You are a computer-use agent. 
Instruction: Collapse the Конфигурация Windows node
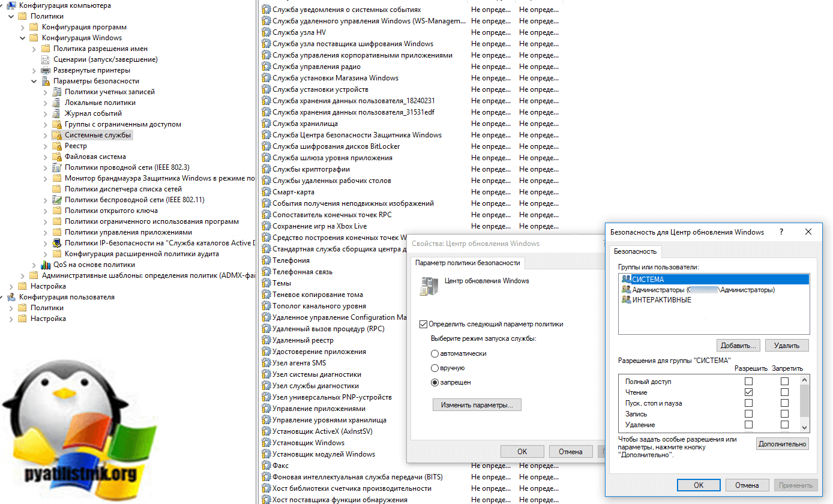[x=23, y=38]
